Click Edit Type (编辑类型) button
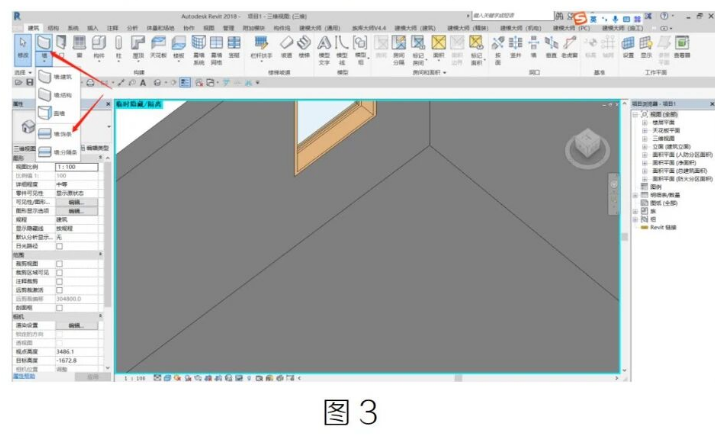The height and width of the screenshot is (439, 715). click(x=95, y=148)
